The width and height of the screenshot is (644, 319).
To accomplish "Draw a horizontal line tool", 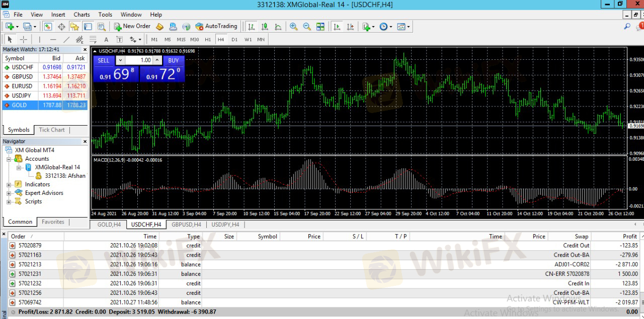I will (53, 39).
